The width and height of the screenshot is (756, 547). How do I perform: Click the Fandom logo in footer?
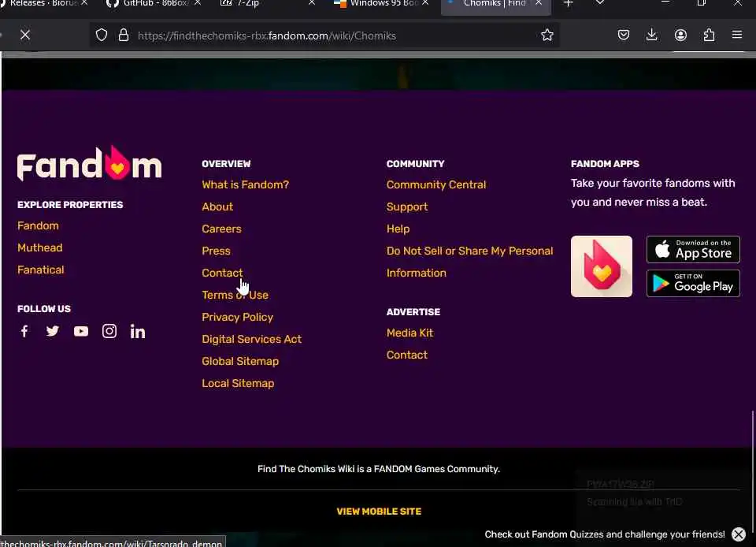point(90,164)
